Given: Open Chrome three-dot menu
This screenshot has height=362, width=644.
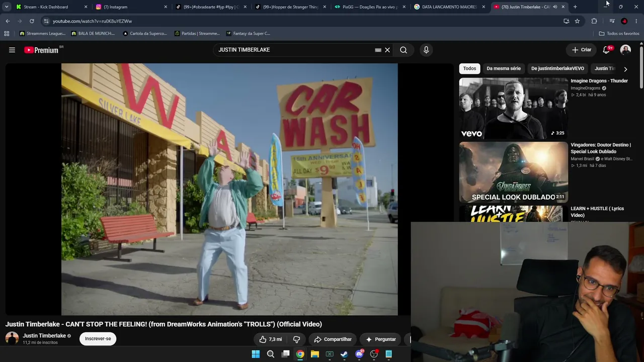Looking at the screenshot, I should [636, 21].
